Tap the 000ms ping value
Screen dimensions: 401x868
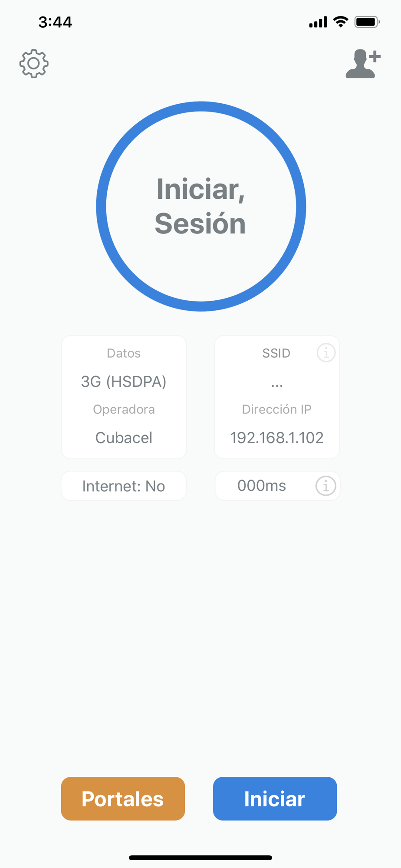pos(262,486)
